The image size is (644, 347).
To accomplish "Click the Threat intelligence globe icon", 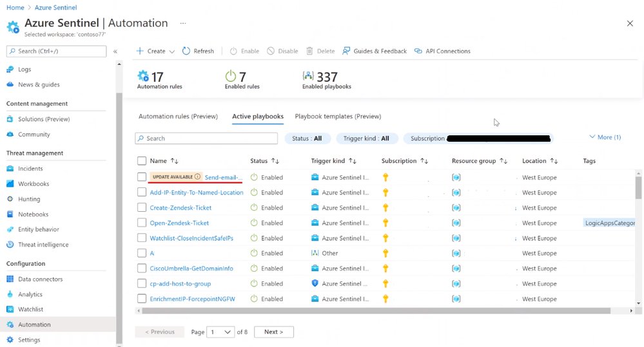I will click(10, 245).
